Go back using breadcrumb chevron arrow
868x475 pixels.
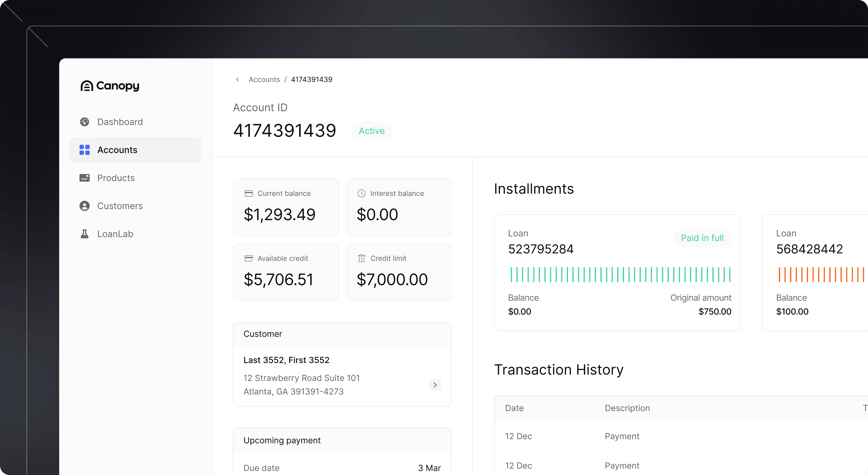pyautogui.click(x=238, y=79)
